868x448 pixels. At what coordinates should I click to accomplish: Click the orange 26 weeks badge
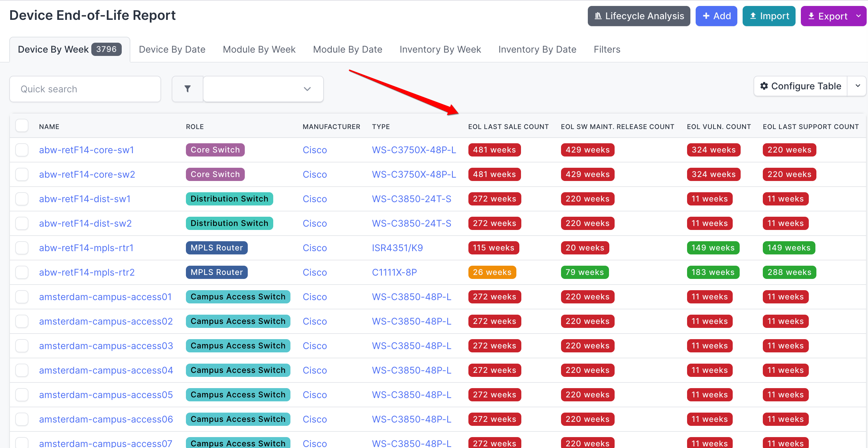[492, 272]
